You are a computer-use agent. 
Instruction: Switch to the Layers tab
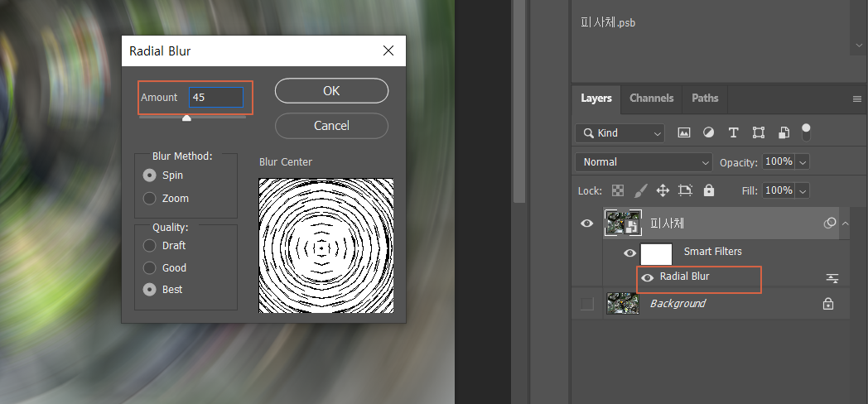(596, 99)
